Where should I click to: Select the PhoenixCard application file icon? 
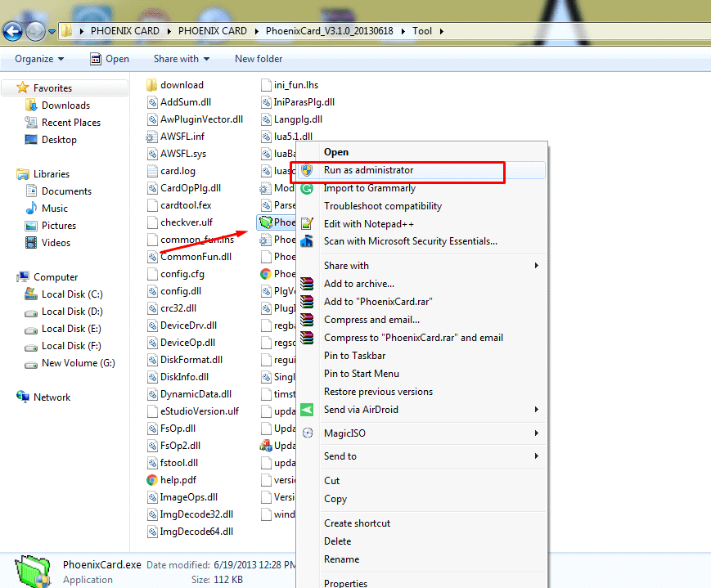click(x=266, y=222)
